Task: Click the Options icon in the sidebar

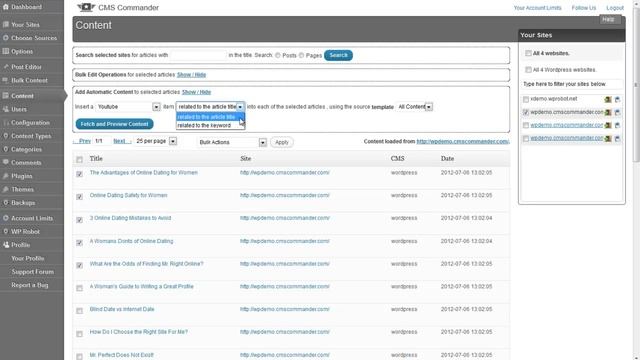Action: coord(6,51)
